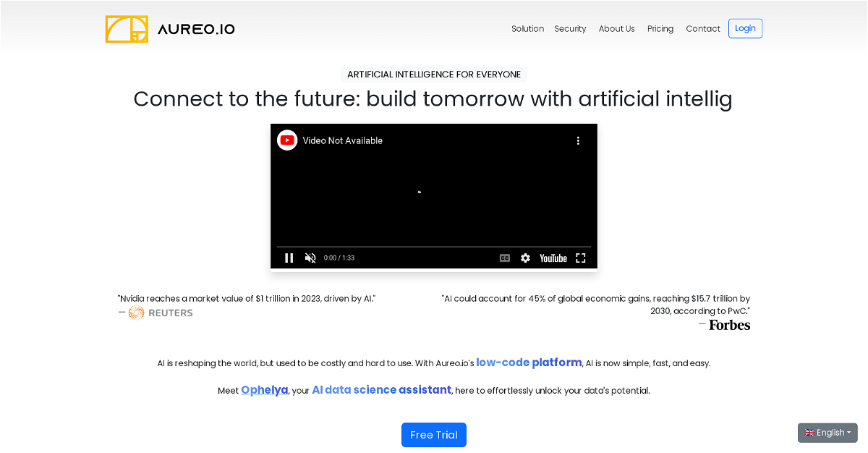The height and width of the screenshot is (453, 868).
Task: Go to the Security page
Action: [570, 29]
